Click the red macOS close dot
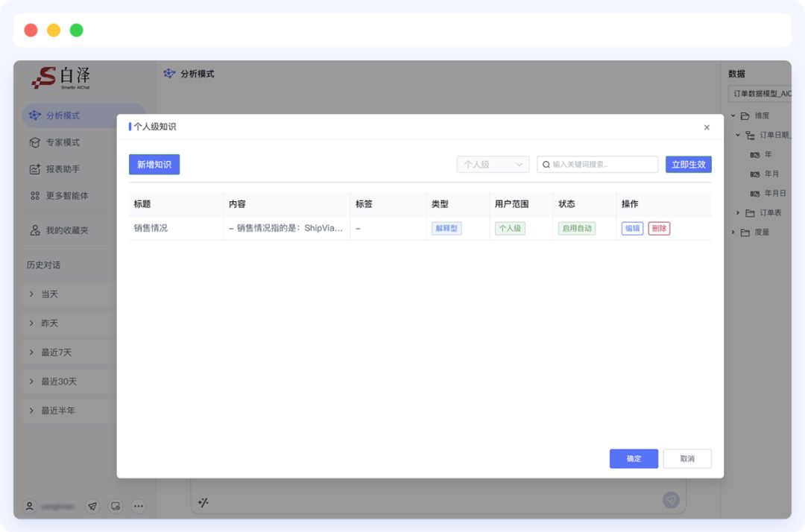The height and width of the screenshot is (532, 805). pyautogui.click(x=31, y=31)
